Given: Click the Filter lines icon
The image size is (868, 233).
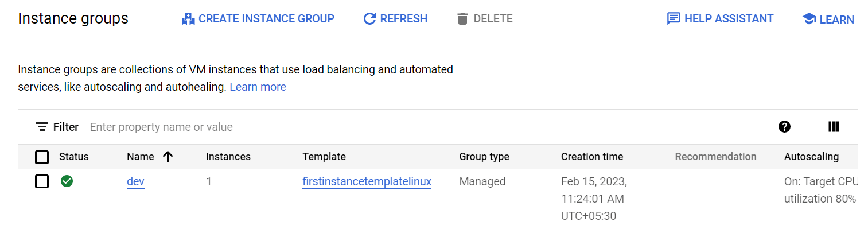Looking at the screenshot, I should coord(42,127).
